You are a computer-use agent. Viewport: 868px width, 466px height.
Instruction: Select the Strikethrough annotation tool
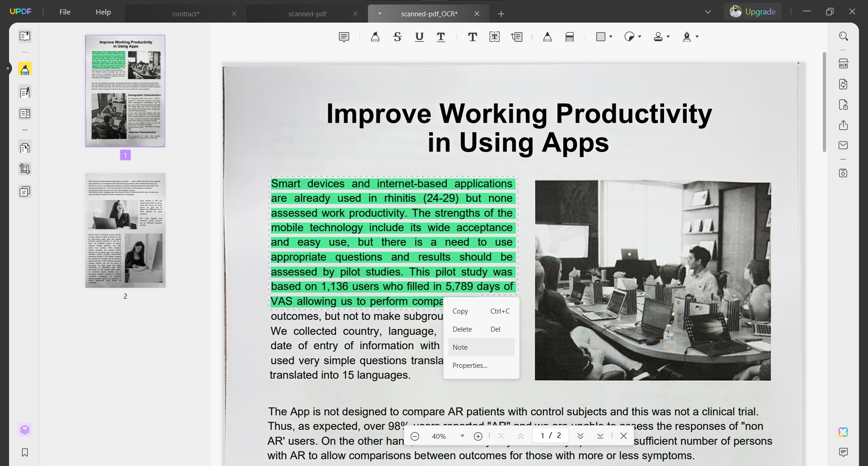pyautogui.click(x=397, y=37)
